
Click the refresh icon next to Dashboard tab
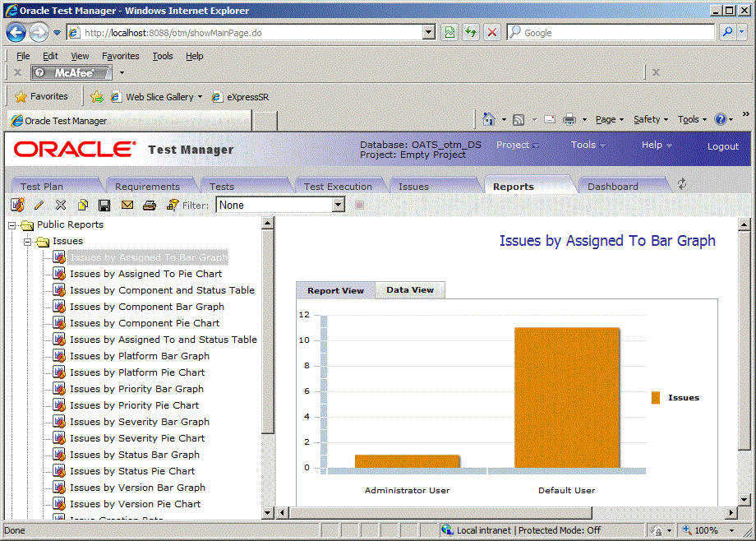tap(682, 184)
